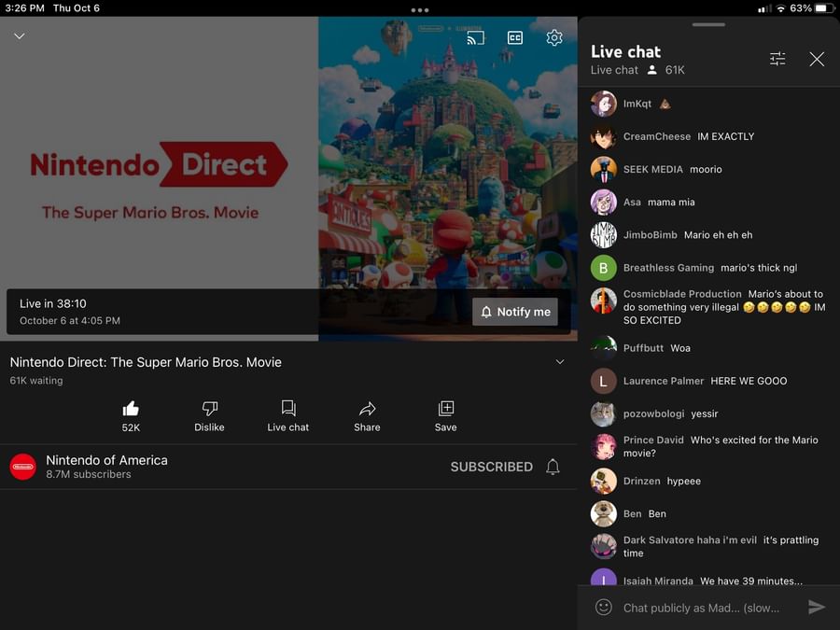Screen dimensions: 840x630
Task: Tap the Nintendo of America channel name
Action: pyautogui.click(x=106, y=460)
